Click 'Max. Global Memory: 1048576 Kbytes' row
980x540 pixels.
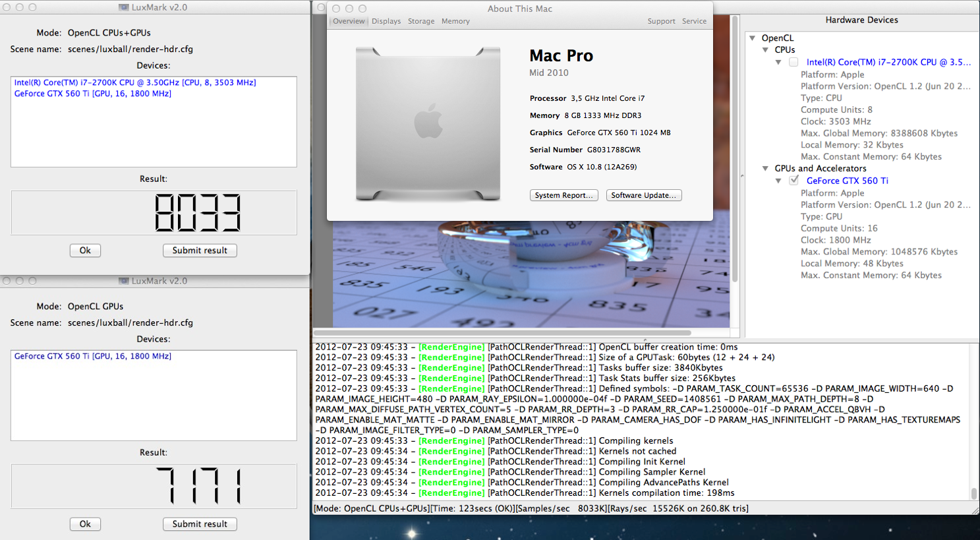[x=879, y=252]
